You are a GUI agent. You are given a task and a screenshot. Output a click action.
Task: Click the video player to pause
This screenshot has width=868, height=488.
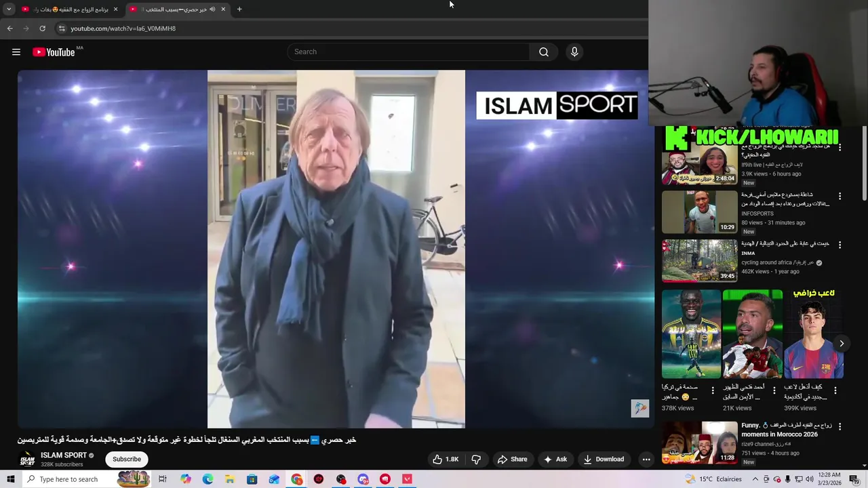click(336, 249)
